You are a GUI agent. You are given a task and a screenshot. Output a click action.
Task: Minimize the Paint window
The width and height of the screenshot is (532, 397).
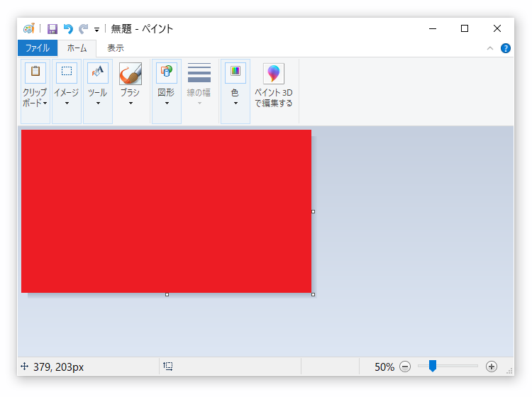433,29
